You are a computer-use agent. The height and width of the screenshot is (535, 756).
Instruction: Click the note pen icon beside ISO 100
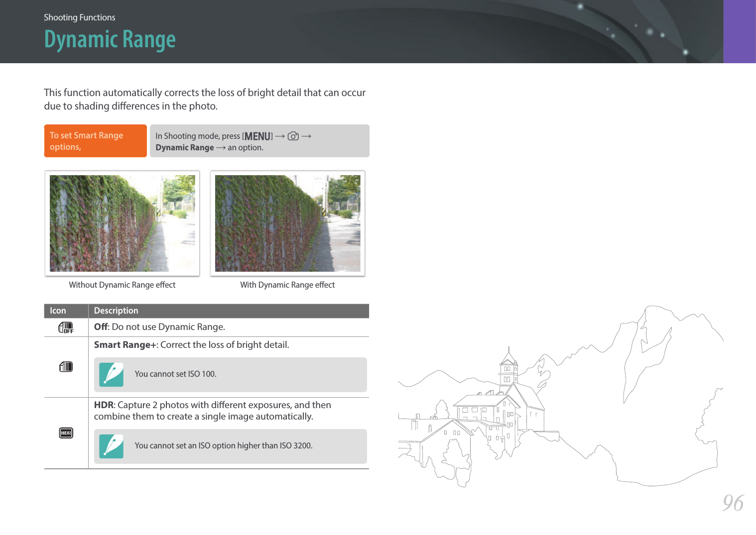(111, 375)
